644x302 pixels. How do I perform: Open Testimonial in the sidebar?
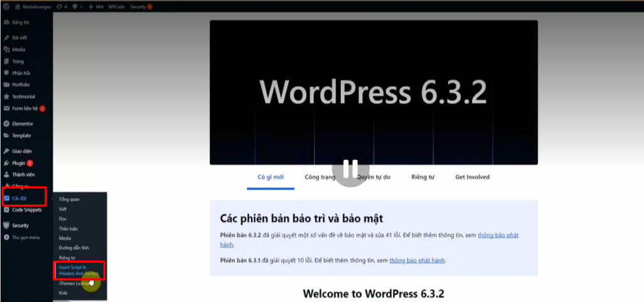(19, 96)
